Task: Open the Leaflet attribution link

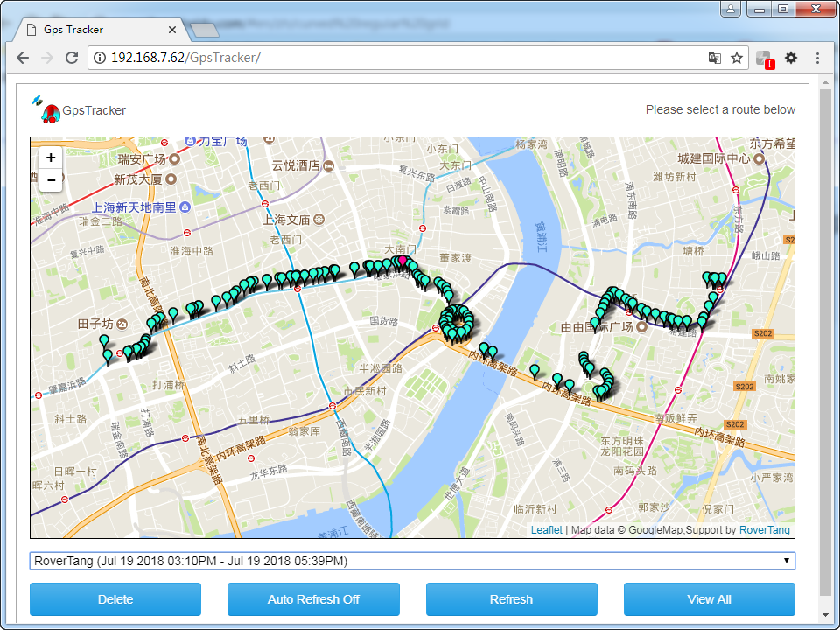Action: 546,529
